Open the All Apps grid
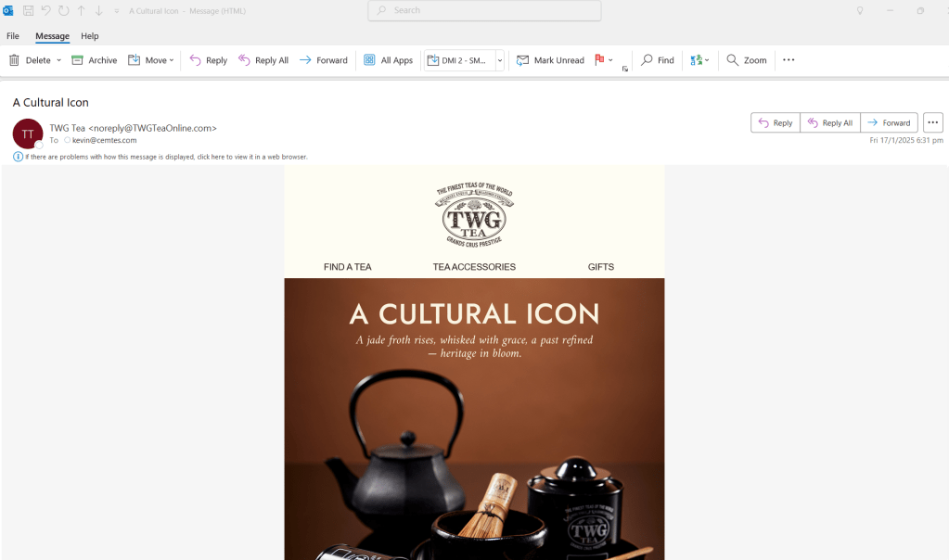The image size is (949, 560). [388, 60]
